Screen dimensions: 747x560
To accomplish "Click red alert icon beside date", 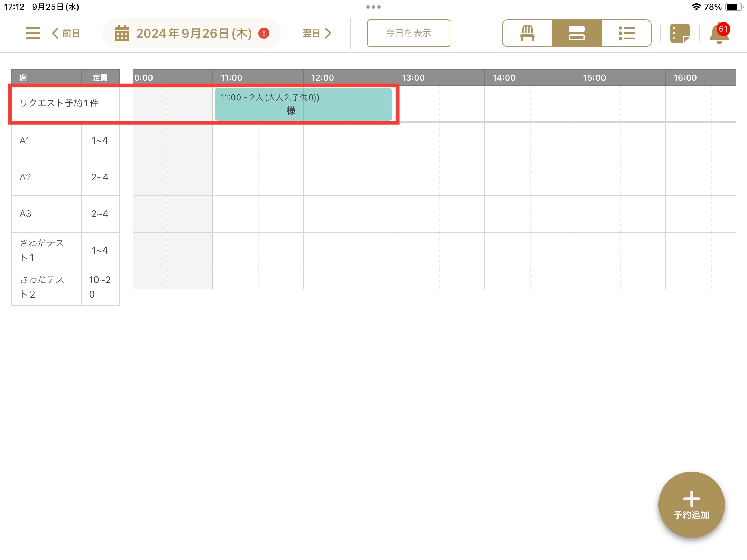I will (x=264, y=33).
